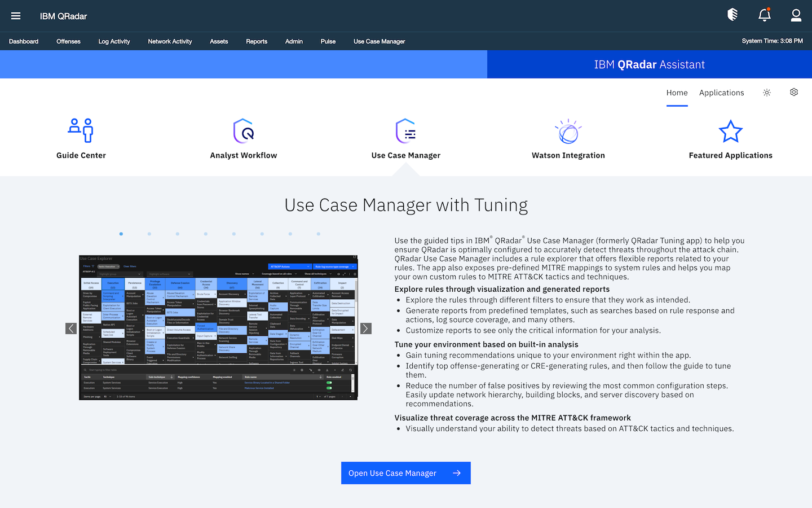Go back using the left carousel arrow
This screenshot has width=812, height=508.
click(x=71, y=328)
